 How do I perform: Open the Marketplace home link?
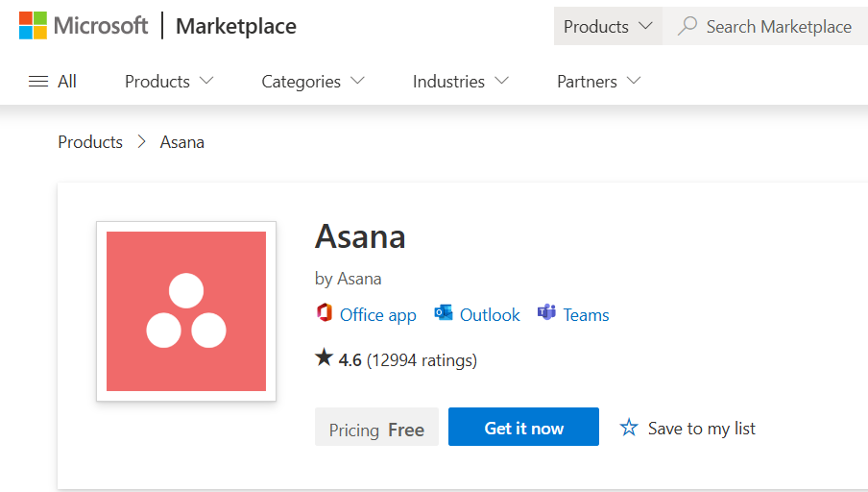tap(236, 26)
